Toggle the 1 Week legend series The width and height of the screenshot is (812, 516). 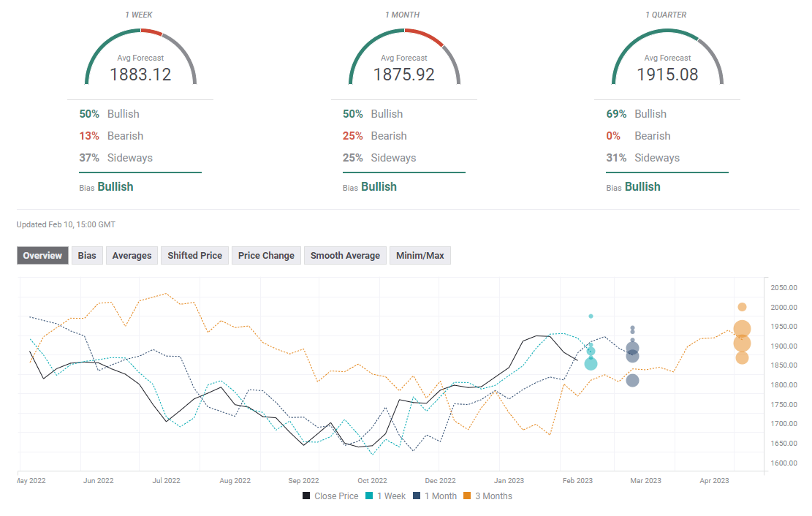click(x=387, y=496)
